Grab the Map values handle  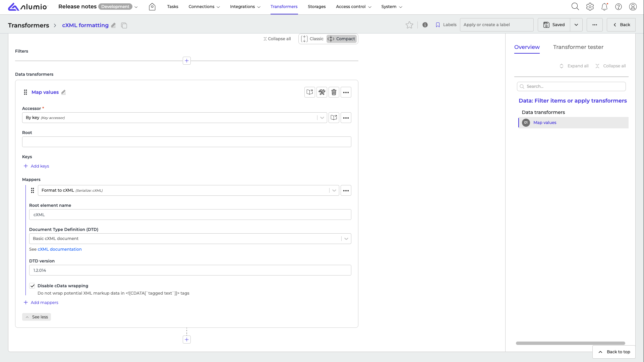[25, 92]
